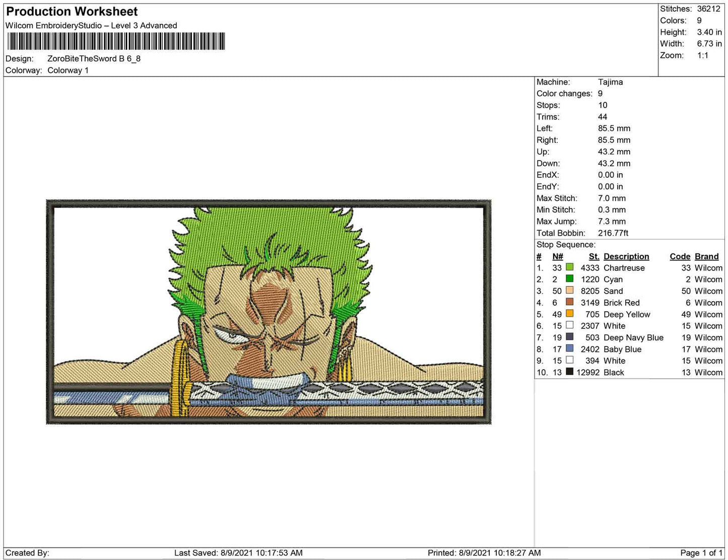Click the "Color changes:" label
The image size is (728, 560).
564,94
